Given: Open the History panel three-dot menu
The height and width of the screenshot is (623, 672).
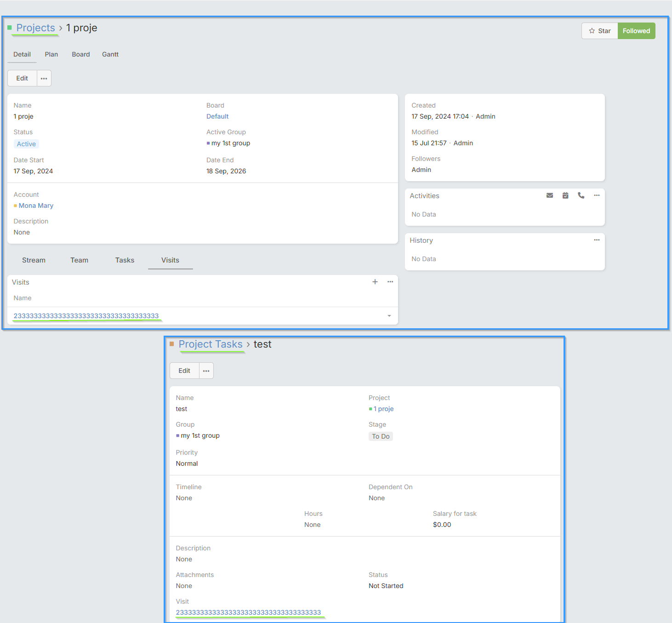Looking at the screenshot, I should coord(597,240).
